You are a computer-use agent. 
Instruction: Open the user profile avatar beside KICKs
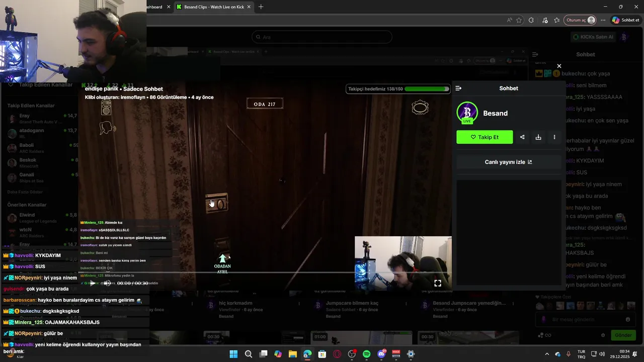(x=624, y=37)
